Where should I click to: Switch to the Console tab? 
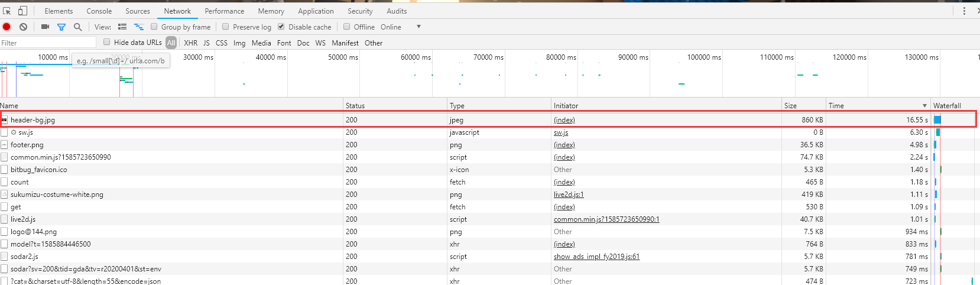click(x=99, y=11)
